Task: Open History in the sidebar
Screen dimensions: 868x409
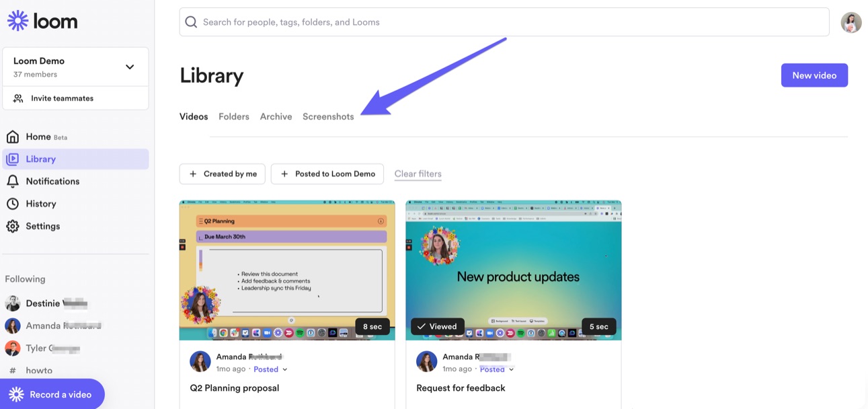Action: tap(75, 204)
